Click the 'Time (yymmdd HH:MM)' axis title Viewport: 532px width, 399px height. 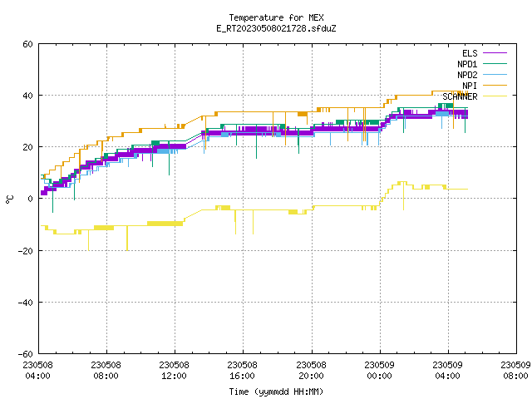tap(276, 392)
